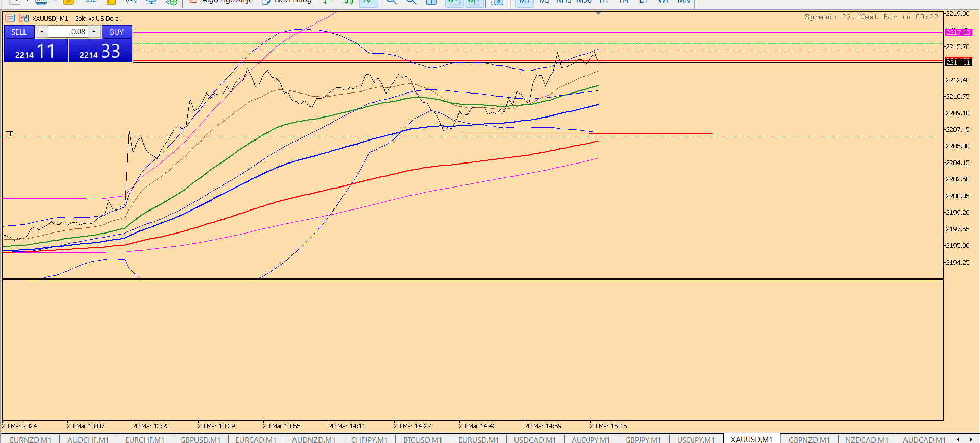Open the AUDNZD,M1 chart tab
Image resolution: width=980 pixels, height=443 pixels.
tap(314, 439)
